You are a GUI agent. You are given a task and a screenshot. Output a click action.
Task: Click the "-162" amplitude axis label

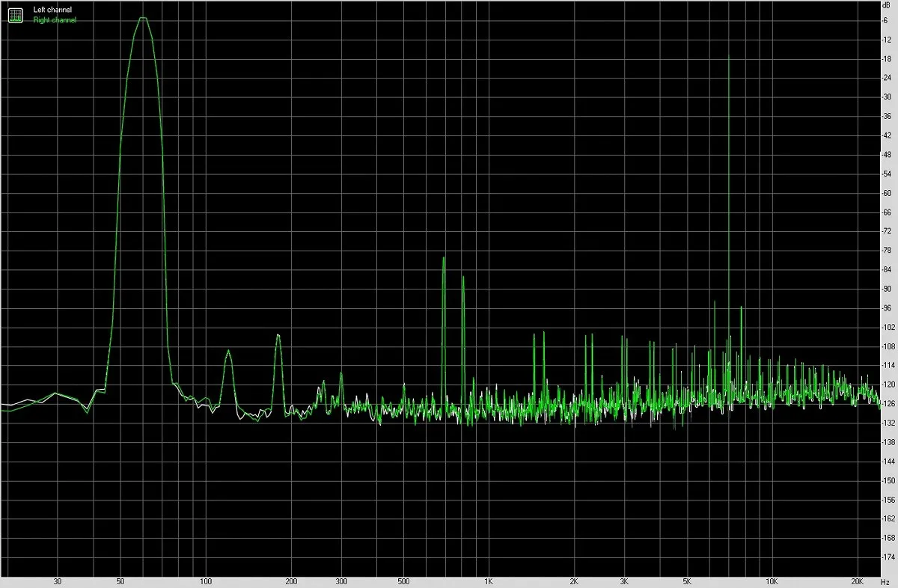click(x=888, y=518)
